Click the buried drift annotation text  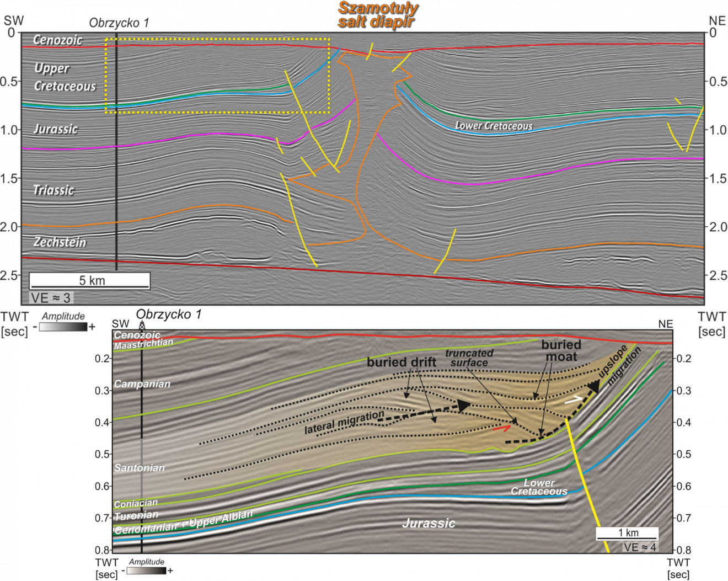[401, 363]
